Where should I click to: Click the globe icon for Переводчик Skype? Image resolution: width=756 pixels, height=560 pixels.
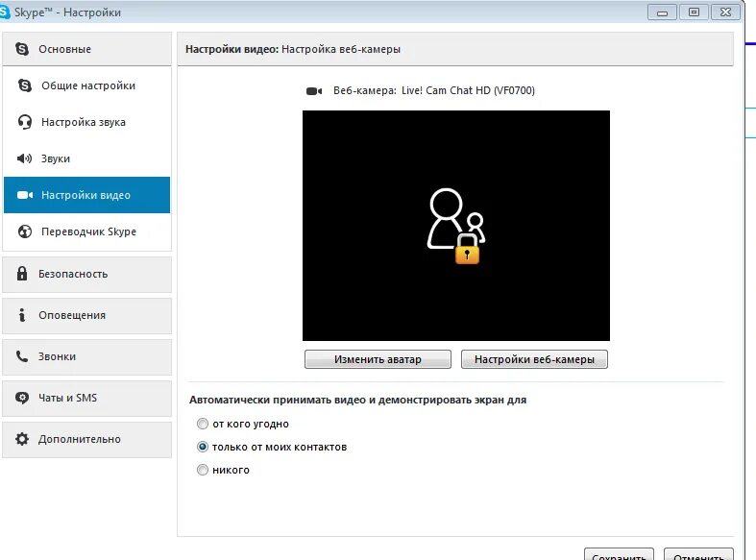(25, 231)
